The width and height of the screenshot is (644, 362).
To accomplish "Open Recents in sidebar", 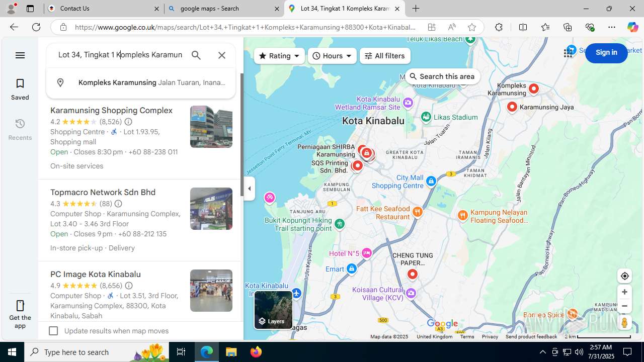I will tap(20, 129).
